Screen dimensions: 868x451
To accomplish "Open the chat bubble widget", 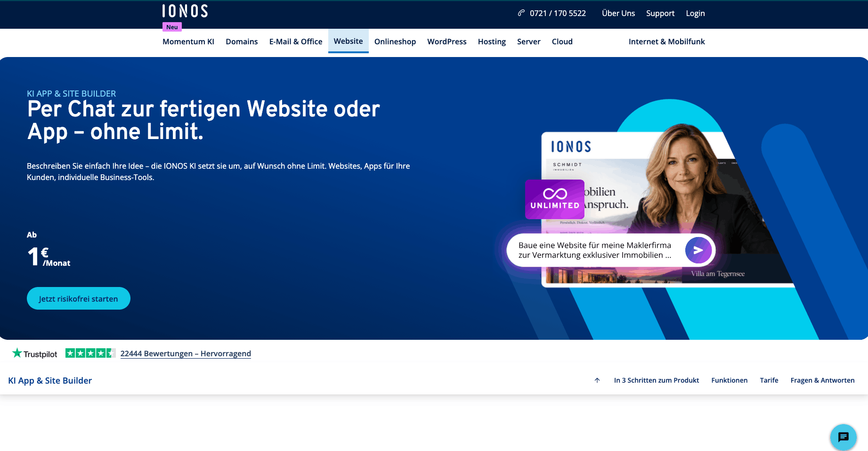I will 843,437.
